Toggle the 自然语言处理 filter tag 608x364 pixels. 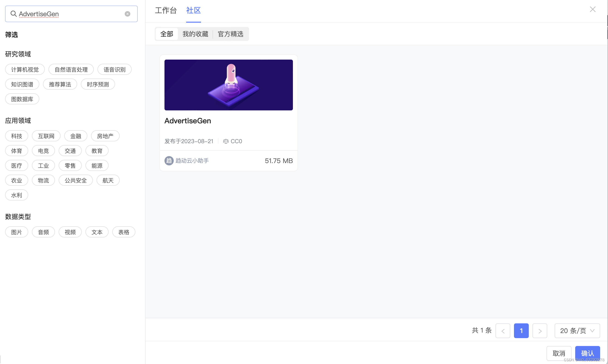(71, 70)
